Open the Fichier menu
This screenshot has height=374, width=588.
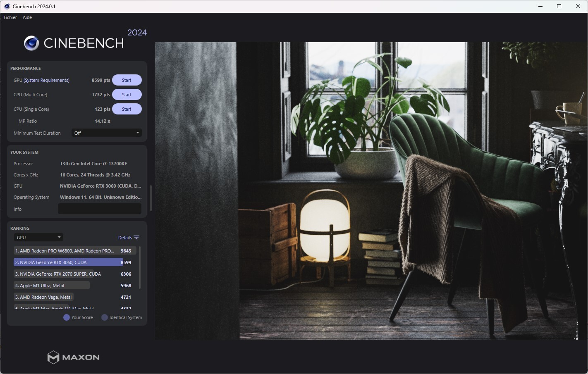10,17
